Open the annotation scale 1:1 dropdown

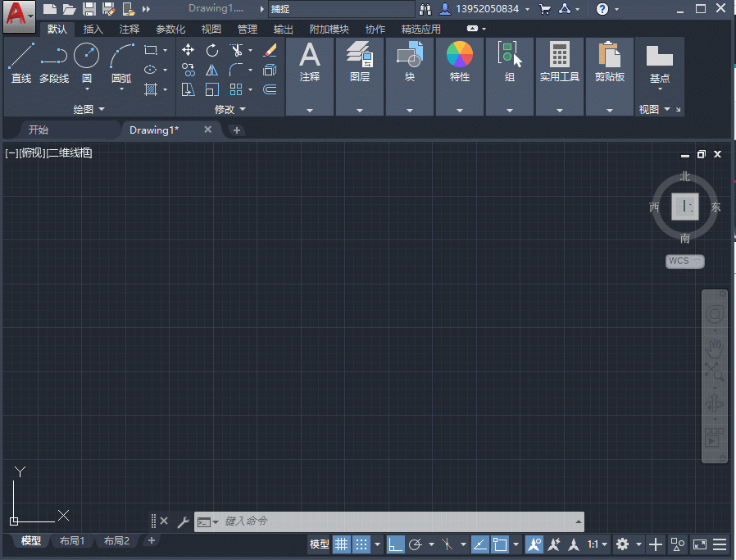pos(592,544)
